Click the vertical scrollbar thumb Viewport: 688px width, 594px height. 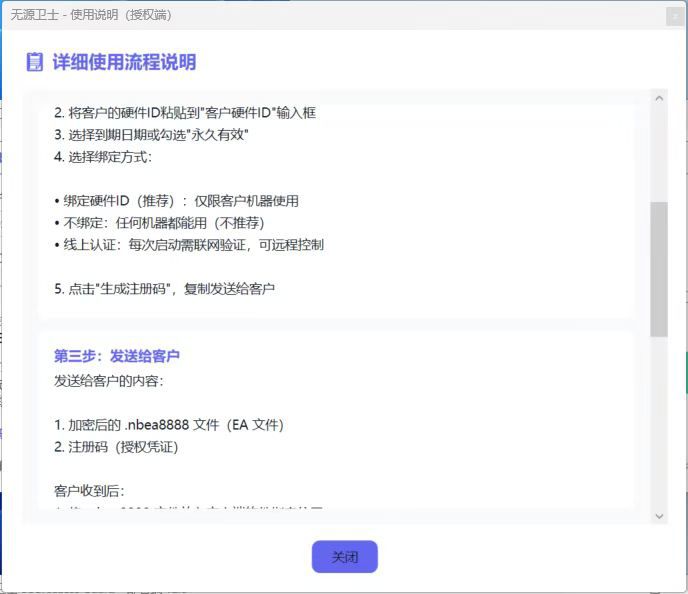659,269
